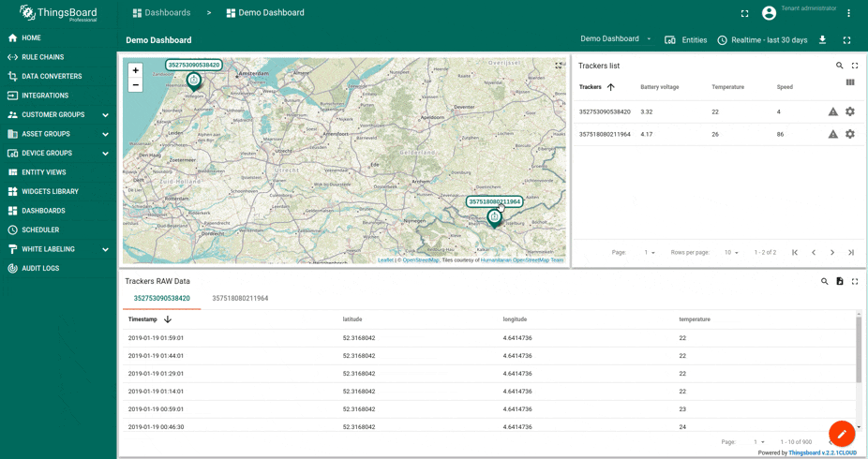Expand the Customer Groups menu
The height and width of the screenshot is (459, 868).
(x=105, y=115)
